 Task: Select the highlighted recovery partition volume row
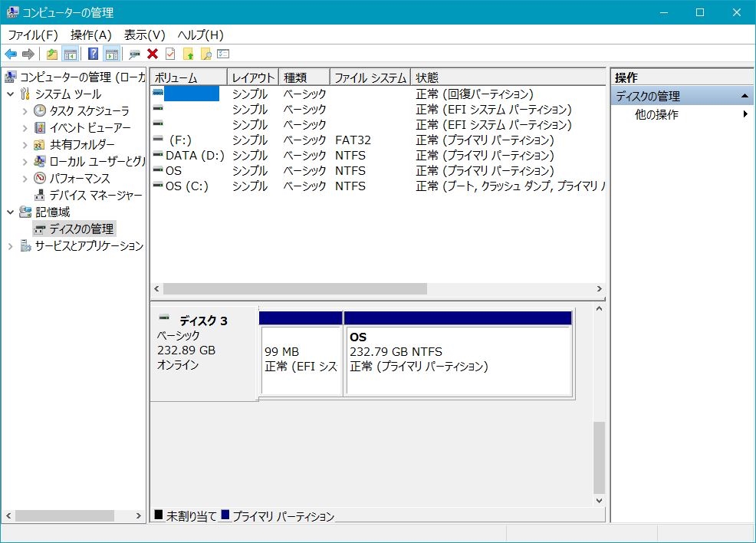point(379,94)
